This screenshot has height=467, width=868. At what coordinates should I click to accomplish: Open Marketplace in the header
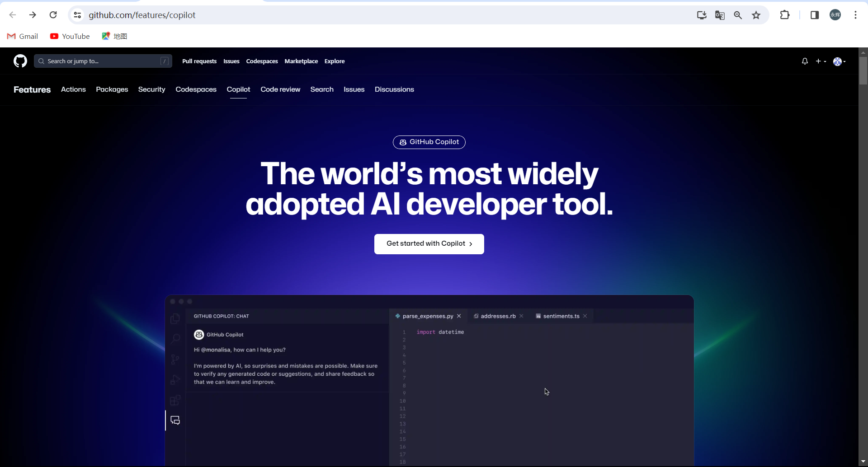tap(301, 61)
